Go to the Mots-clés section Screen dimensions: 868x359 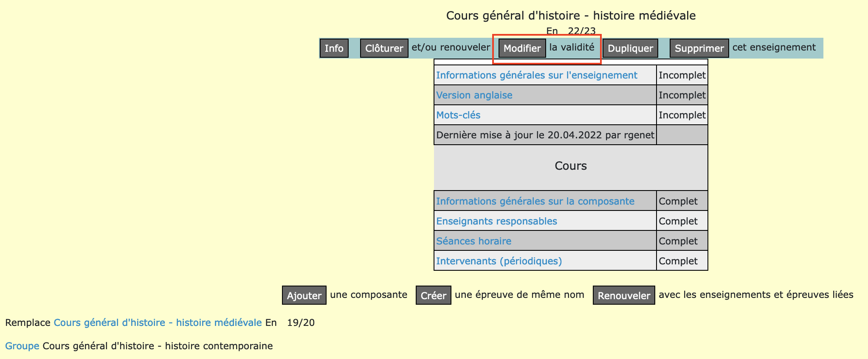458,115
